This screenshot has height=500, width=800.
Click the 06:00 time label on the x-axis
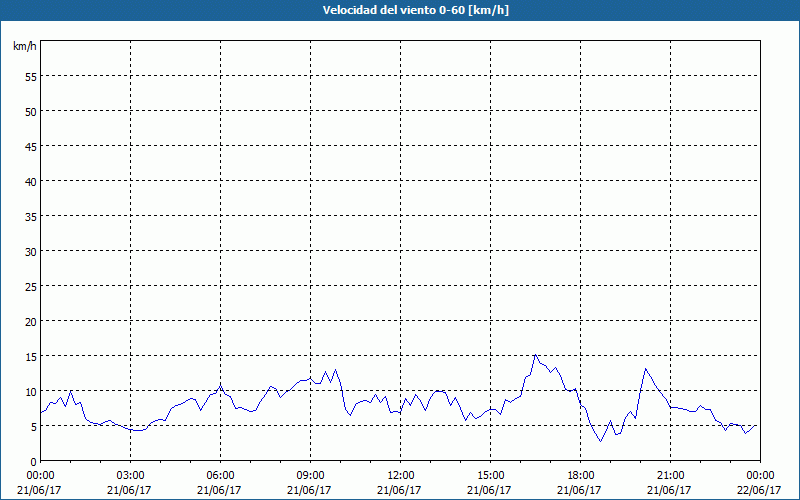[220, 476]
